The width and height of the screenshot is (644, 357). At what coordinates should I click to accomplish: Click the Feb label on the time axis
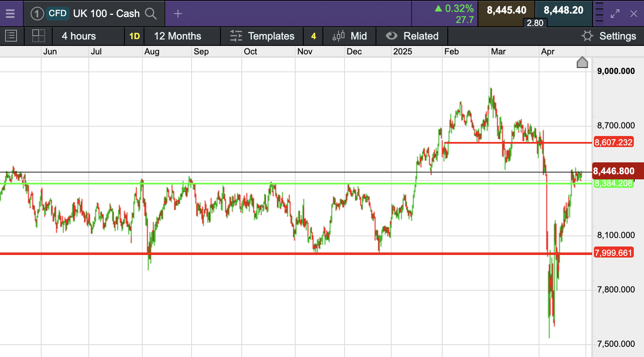click(452, 51)
